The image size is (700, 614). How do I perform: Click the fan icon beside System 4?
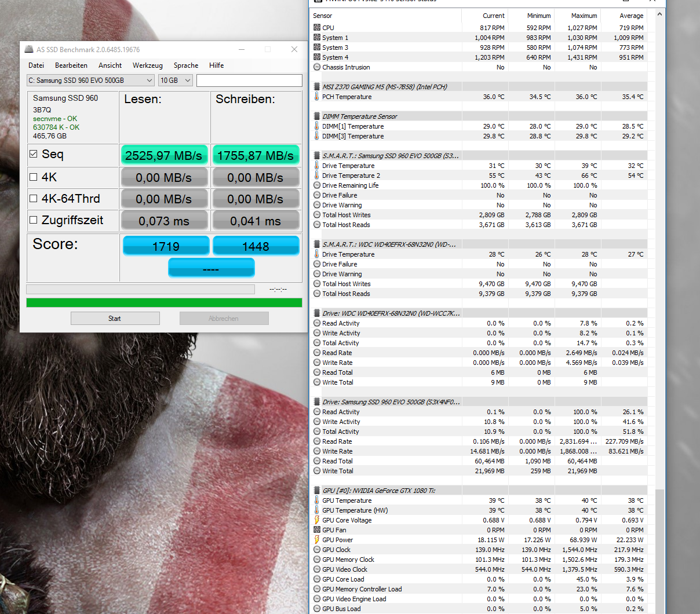tap(317, 57)
